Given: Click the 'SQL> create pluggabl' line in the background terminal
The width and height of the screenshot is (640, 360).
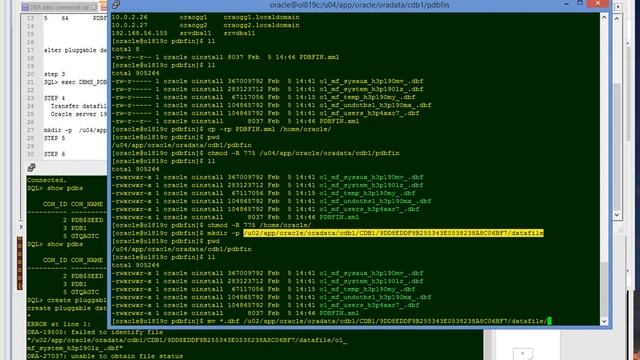Looking at the screenshot, I should pyautogui.click(x=67, y=300).
